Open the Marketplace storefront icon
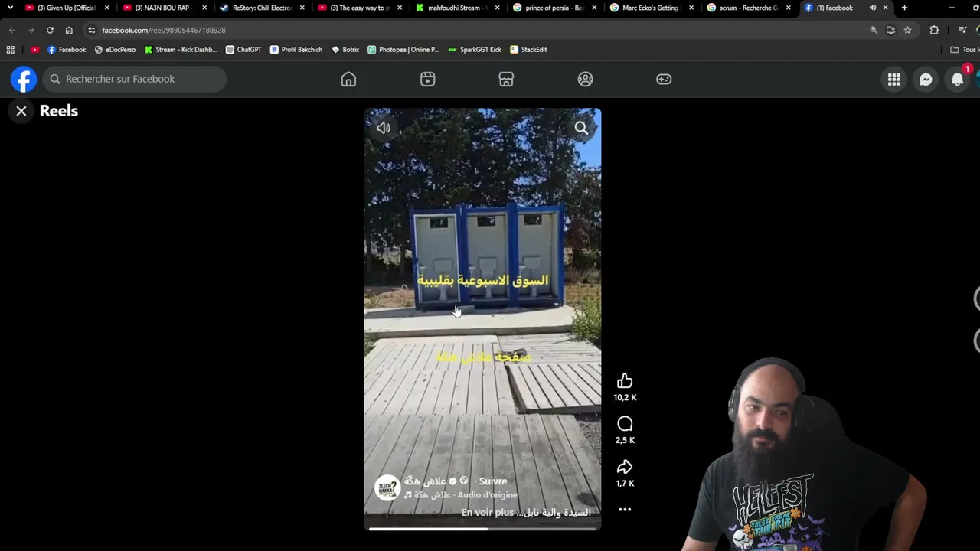 [x=506, y=79]
